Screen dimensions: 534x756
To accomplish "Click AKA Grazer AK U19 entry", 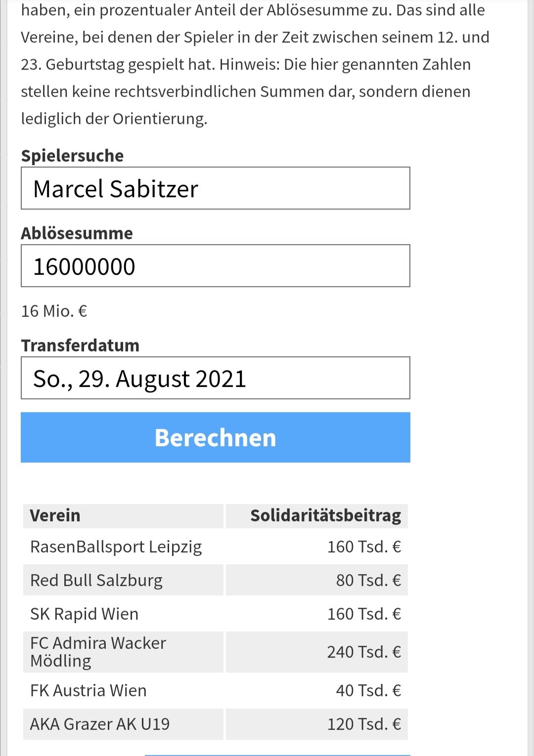I will click(100, 724).
